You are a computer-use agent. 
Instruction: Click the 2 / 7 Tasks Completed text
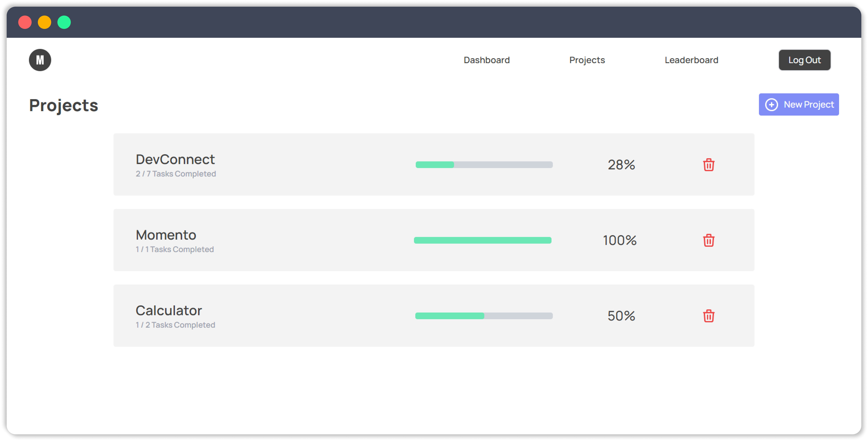[x=176, y=174]
